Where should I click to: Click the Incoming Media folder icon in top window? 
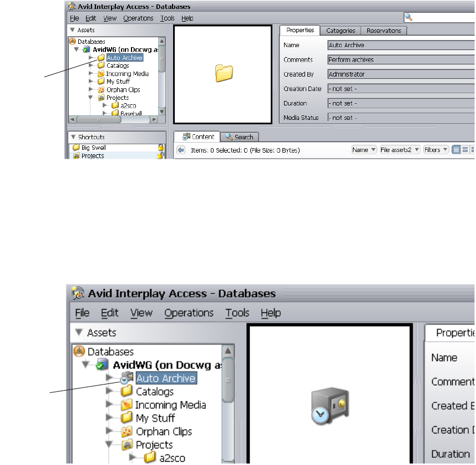click(x=101, y=73)
